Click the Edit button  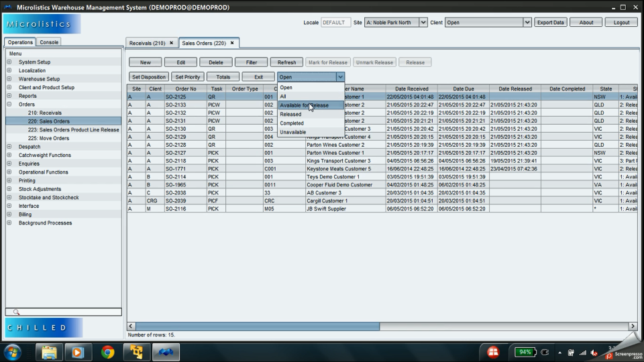(x=180, y=62)
